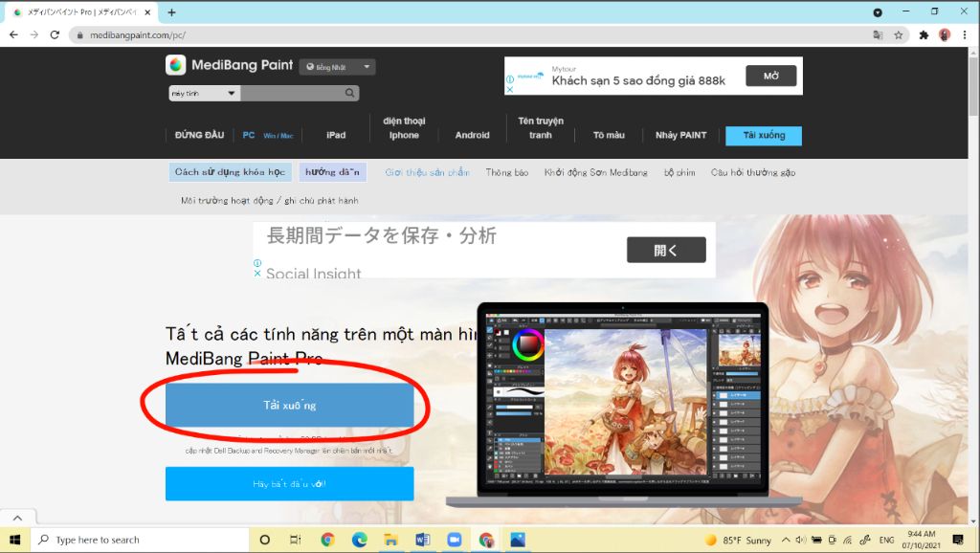
Task: Open the Chrome extensions puzzle icon
Action: click(924, 35)
